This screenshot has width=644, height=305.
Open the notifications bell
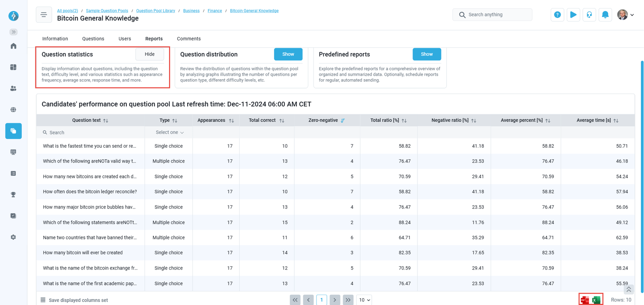(605, 15)
